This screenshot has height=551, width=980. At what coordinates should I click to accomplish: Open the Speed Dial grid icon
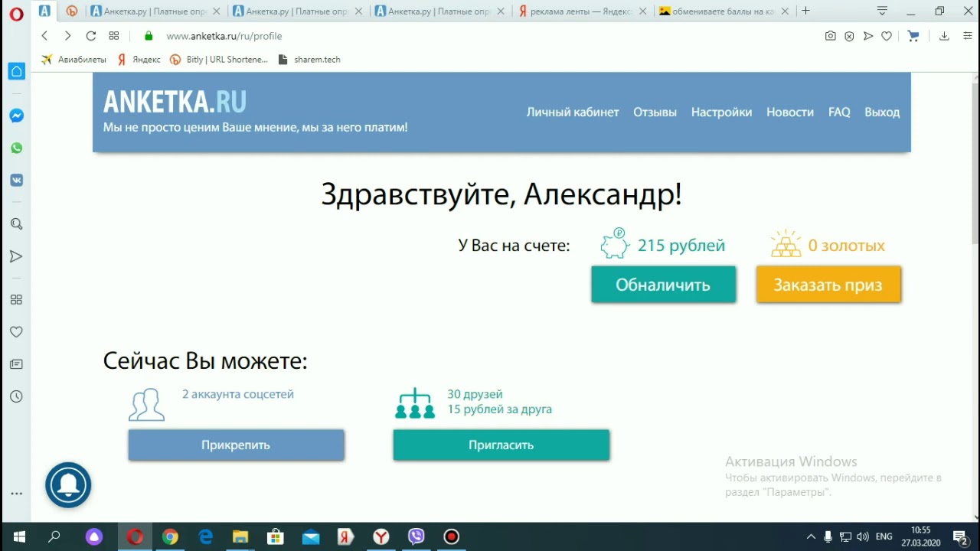[x=114, y=36]
